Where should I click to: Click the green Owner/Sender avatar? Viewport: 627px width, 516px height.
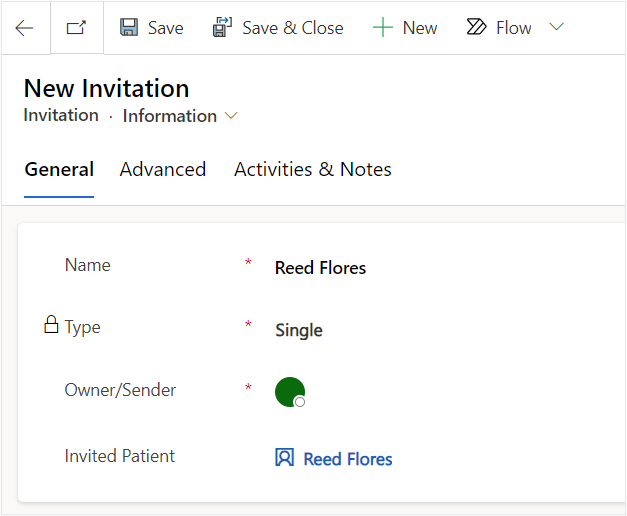click(290, 392)
